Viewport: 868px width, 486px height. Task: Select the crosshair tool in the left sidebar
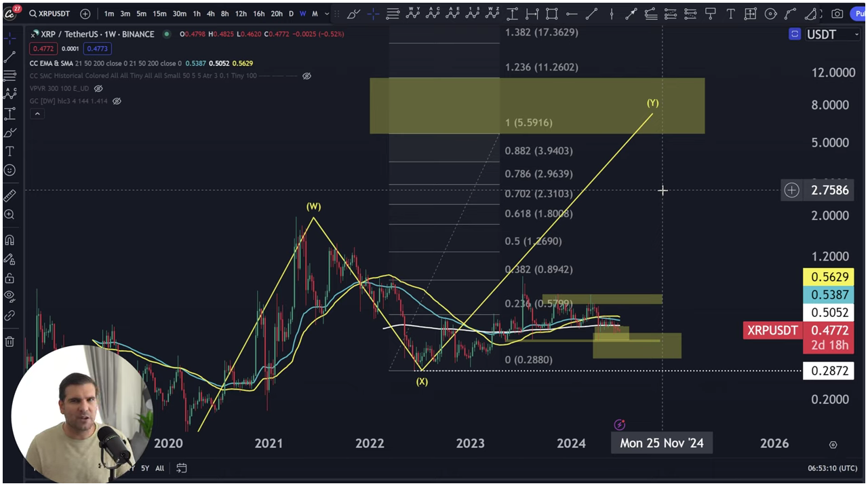[9, 38]
